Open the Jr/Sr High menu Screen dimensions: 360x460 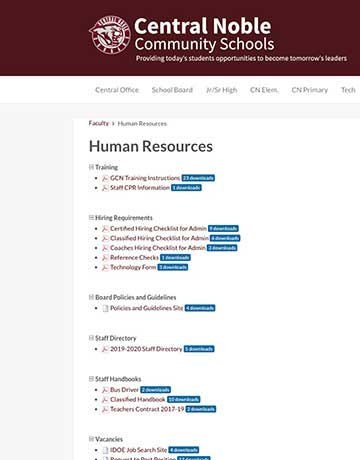pyautogui.click(x=222, y=90)
